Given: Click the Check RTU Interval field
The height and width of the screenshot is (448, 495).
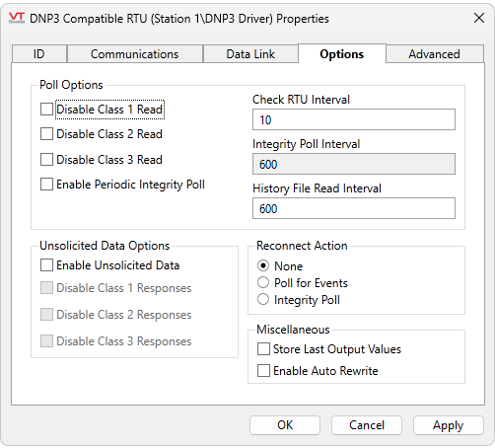Looking at the screenshot, I should coord(354,119).
